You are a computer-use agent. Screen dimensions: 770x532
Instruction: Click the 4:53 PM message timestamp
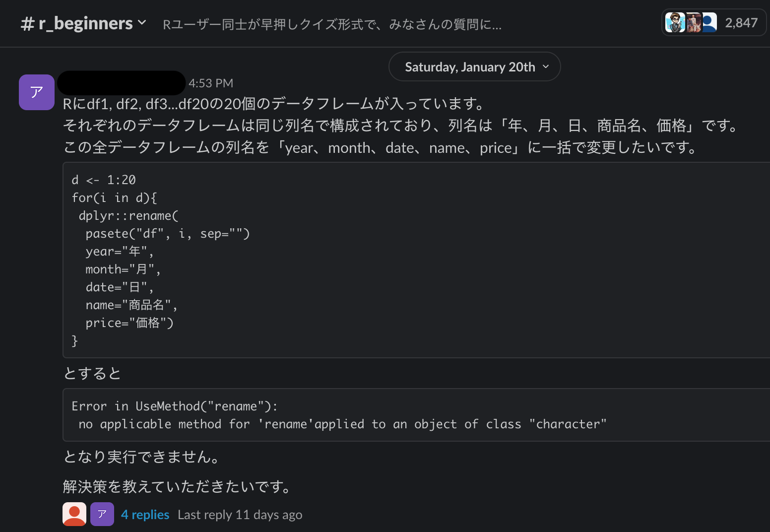coord(211,83)
